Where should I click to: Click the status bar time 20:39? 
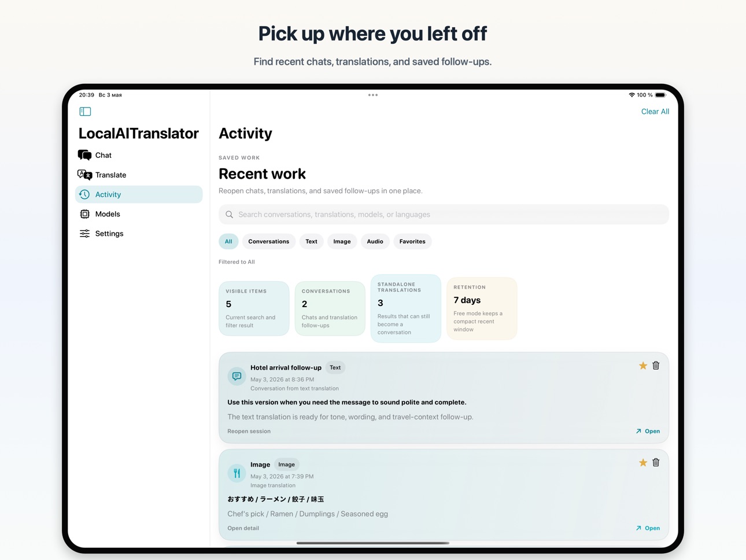point(87,95)
